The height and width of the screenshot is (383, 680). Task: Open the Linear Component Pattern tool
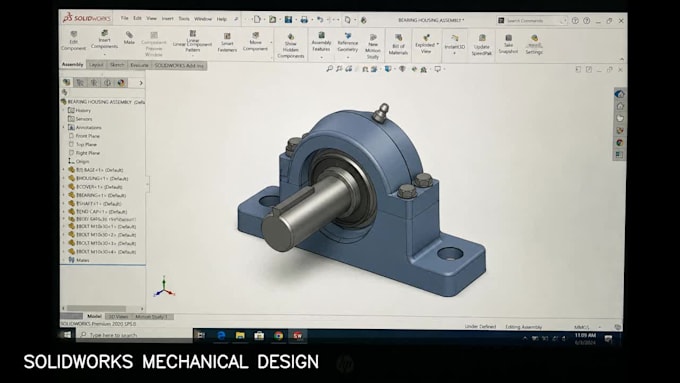click(193, 42)
